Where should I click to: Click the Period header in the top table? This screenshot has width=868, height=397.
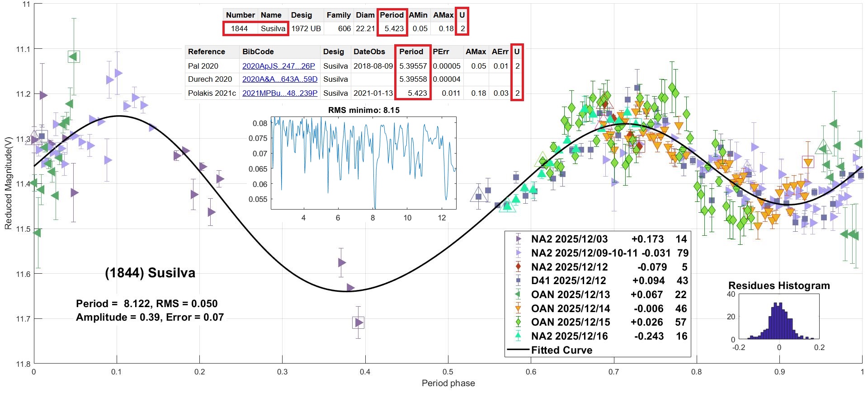click(x=392, y=15)
